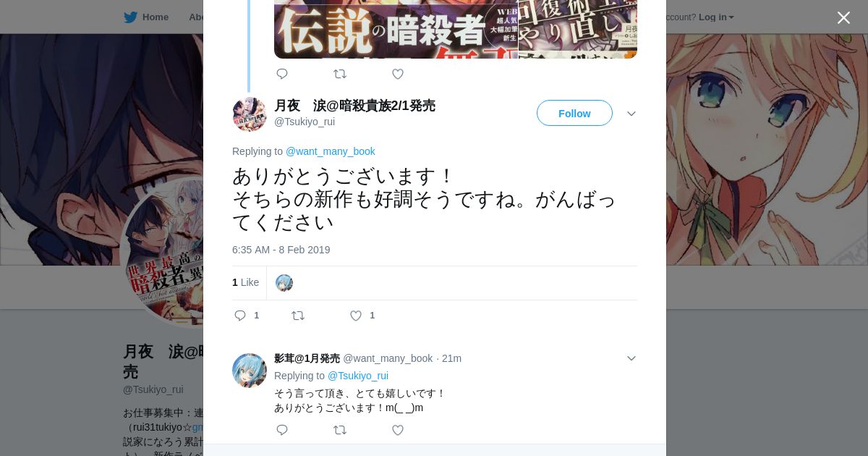Retweet want_many_book's response tweet
The height and width of the screenshot is (456, 868).
coord(340,430)
